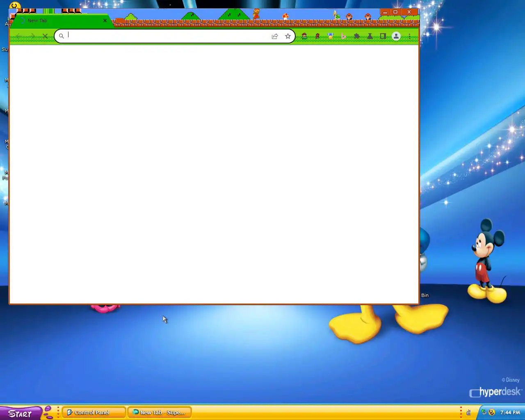The width and height of the screenshot is (525, 420).
Task: Open the Chrome three-dot menu
Action: (409, 36)
